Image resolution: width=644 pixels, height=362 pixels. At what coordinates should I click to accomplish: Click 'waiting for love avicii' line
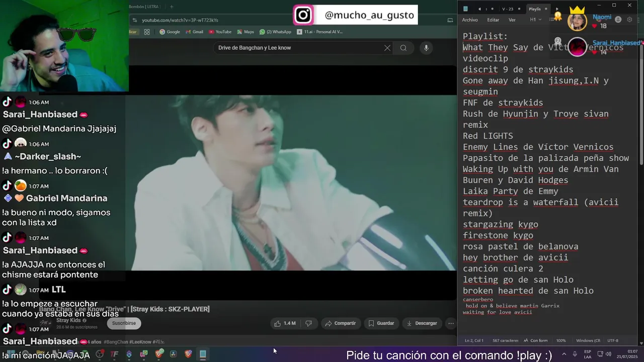[497, 312]
